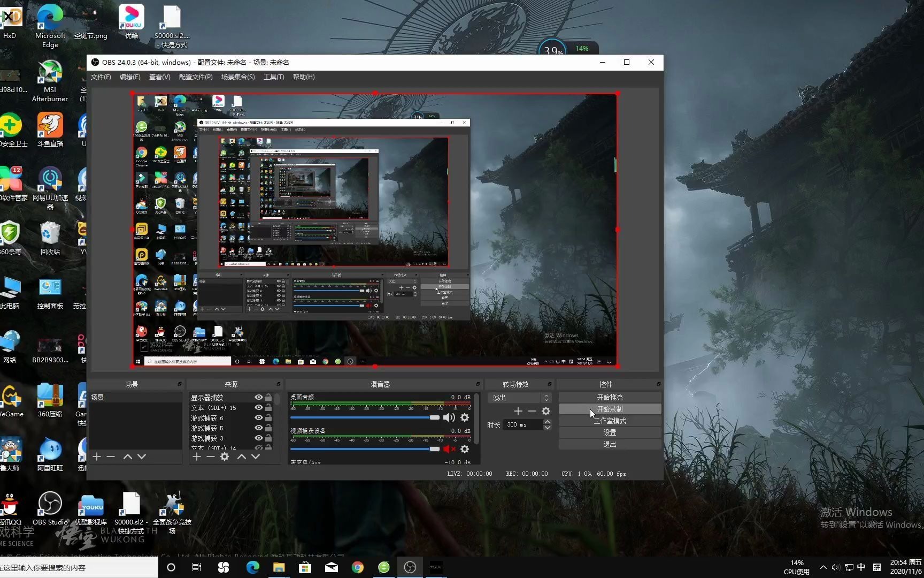Click the 退出 exit button

click(x=610, y=444)
